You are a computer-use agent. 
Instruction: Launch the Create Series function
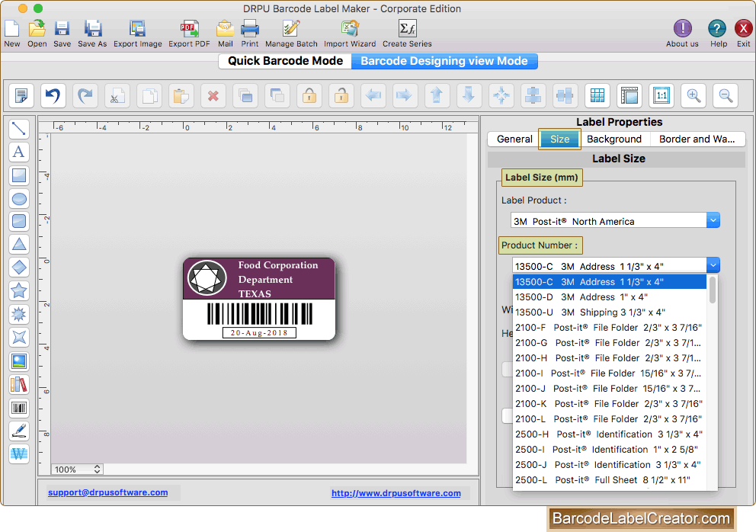point(406,30)
